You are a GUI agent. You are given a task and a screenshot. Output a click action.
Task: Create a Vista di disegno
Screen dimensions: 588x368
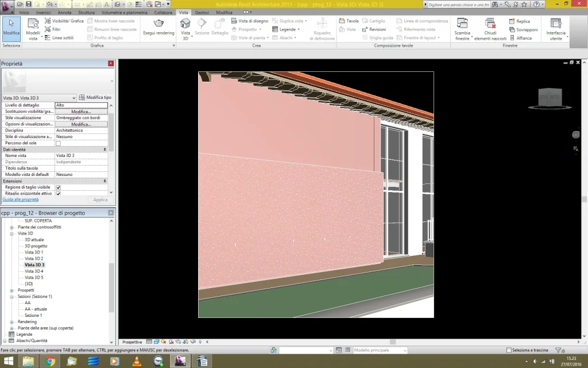249,21
